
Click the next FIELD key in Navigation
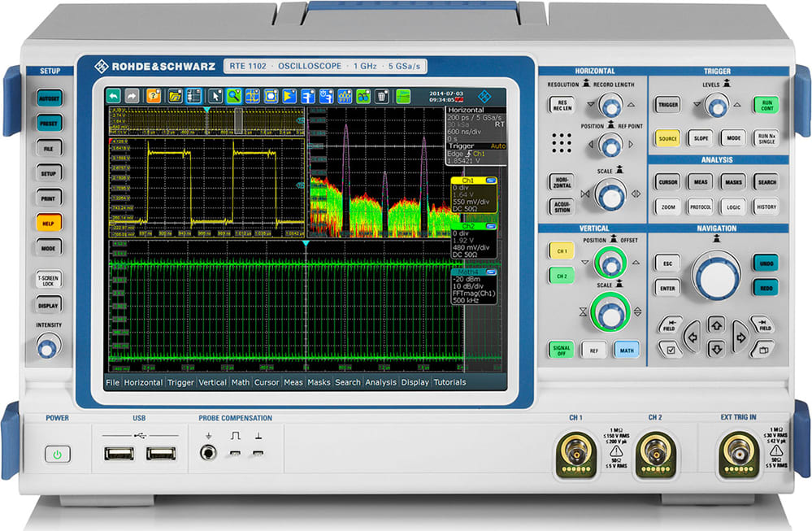pyautogui.click(x=763, y=326)
